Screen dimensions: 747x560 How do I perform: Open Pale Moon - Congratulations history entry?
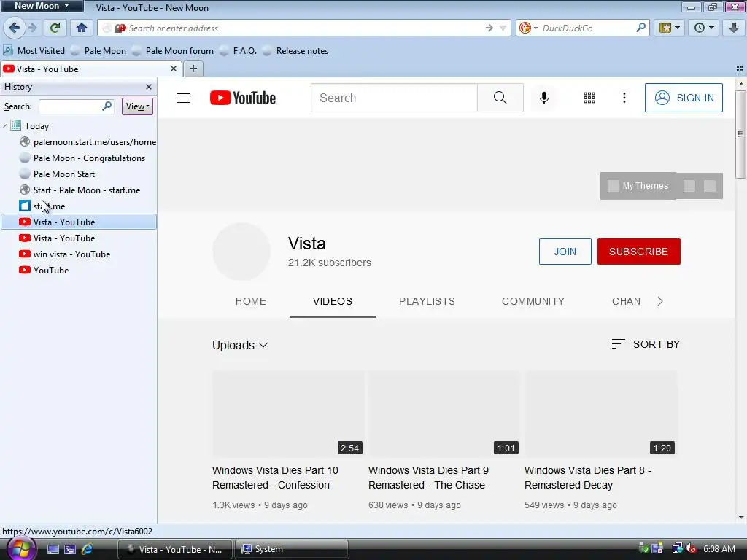coord(82,158)
